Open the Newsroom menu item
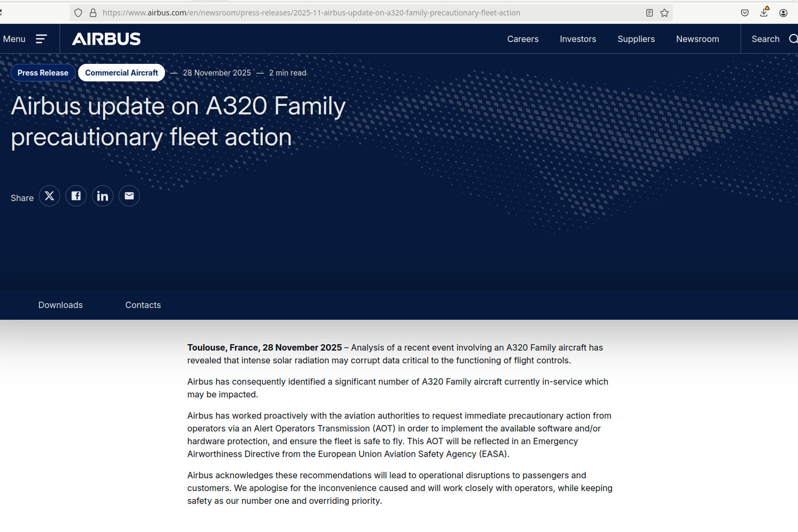The width and height of the screenshot is (798, 532). pyautogui.click(x=697, y=39)
